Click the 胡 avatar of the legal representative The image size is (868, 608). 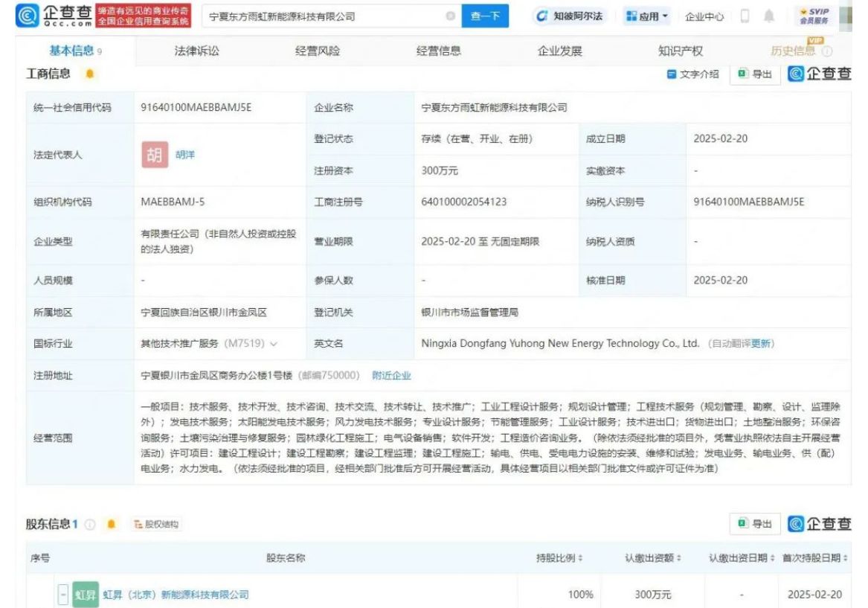tap(155, 155)
